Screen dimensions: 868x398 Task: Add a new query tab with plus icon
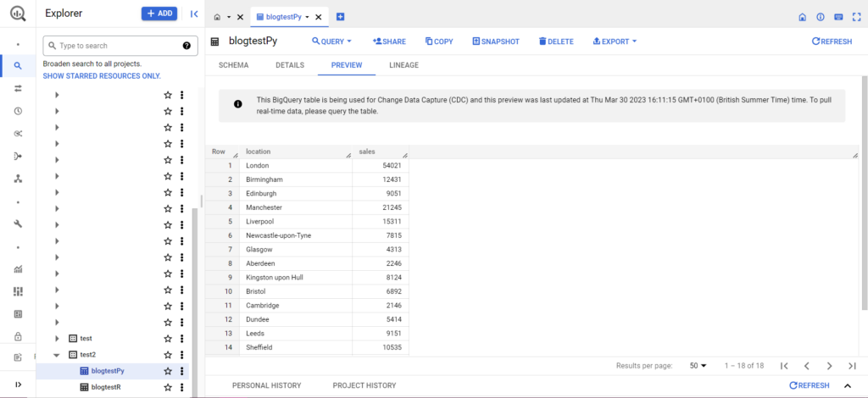(340, 17)
